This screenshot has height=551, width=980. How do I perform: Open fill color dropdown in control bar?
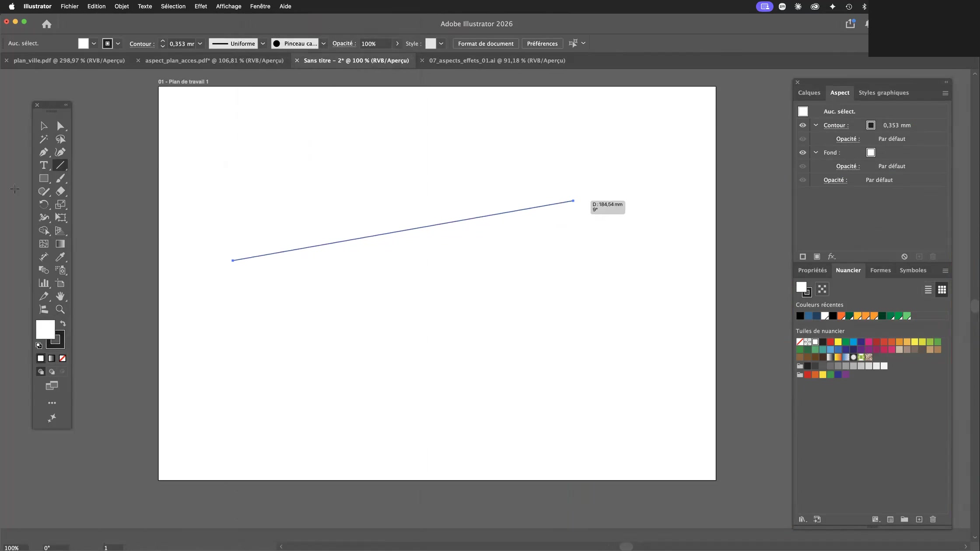coord(94,44)
